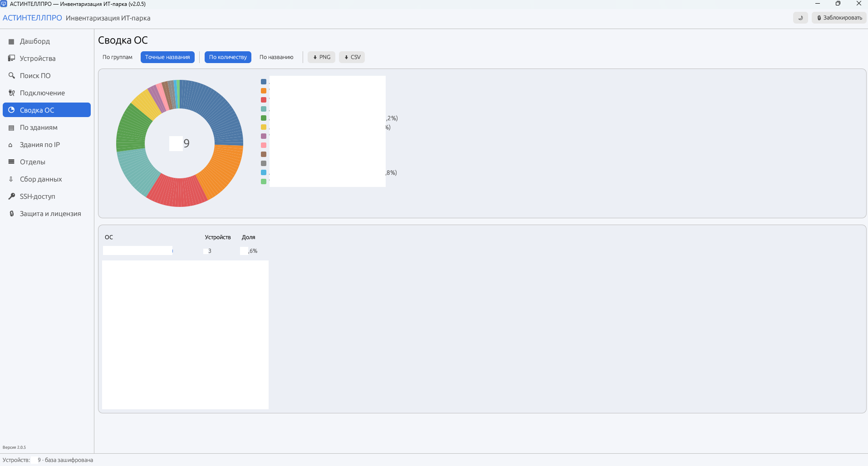Click the orange legend color swatch
Image resolution: width=868 pixels, height=466 pixels.
tap(264, 91)
